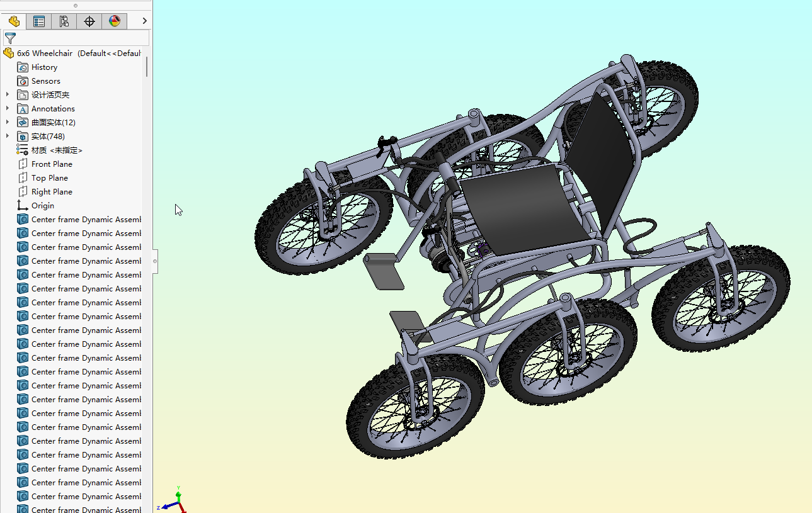Click the feature tree vertical scrollbar
The height and width of the screenshot is (513, 812).
[147, 67]
